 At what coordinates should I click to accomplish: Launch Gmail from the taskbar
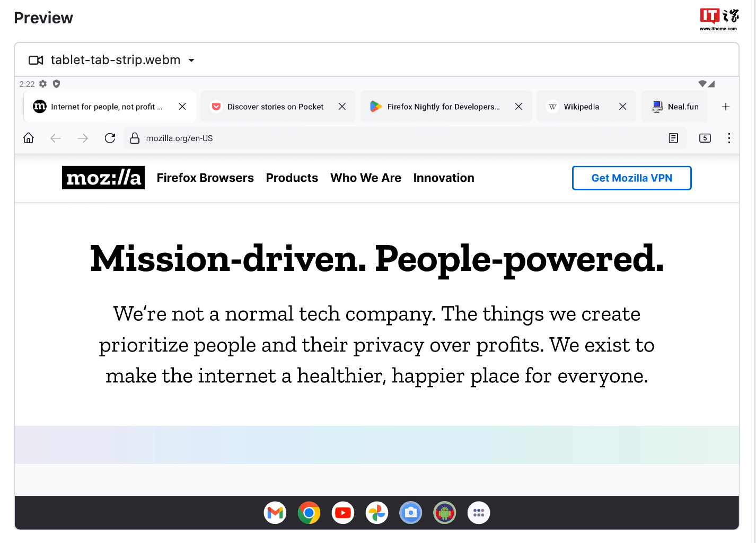[x=275, y=513]
